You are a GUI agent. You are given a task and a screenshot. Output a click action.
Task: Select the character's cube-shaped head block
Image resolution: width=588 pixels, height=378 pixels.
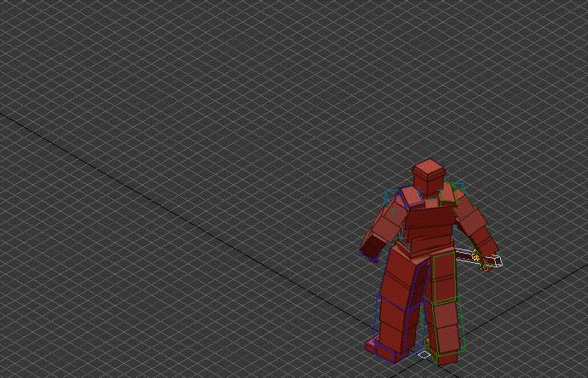coord(429,175)
